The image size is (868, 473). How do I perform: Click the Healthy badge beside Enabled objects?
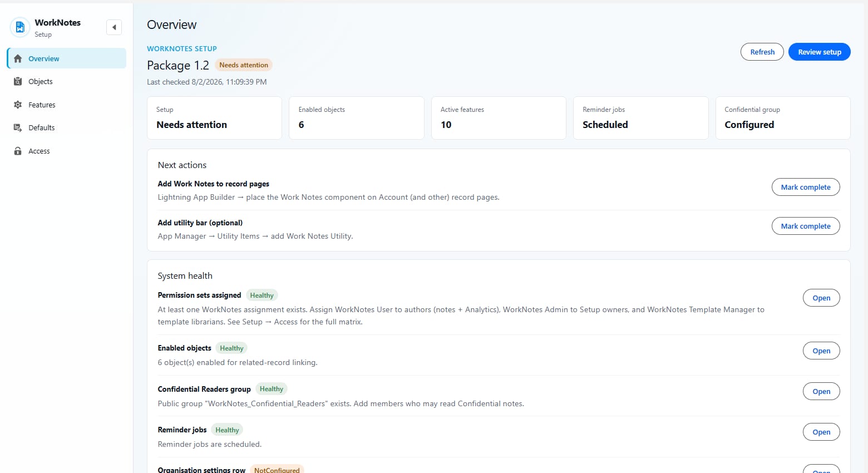click(231, 348)
